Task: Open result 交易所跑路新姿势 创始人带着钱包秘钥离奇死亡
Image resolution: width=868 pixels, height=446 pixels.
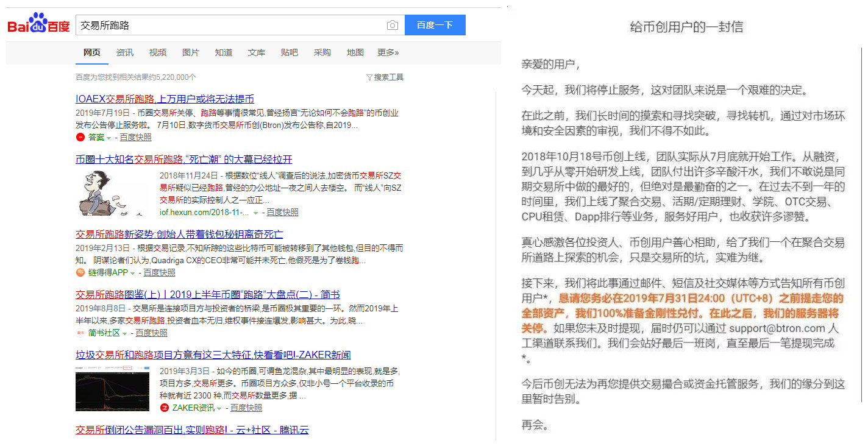Action: point(179,234)
